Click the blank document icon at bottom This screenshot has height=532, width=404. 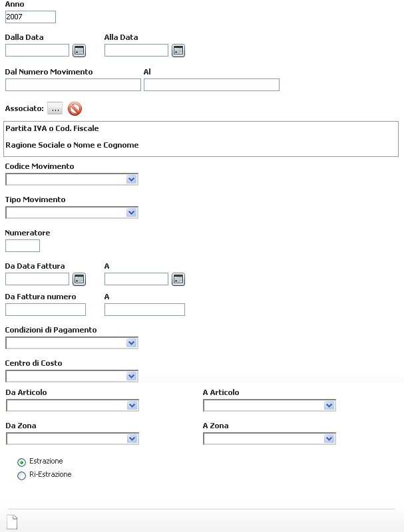click(x=12, y=522)
